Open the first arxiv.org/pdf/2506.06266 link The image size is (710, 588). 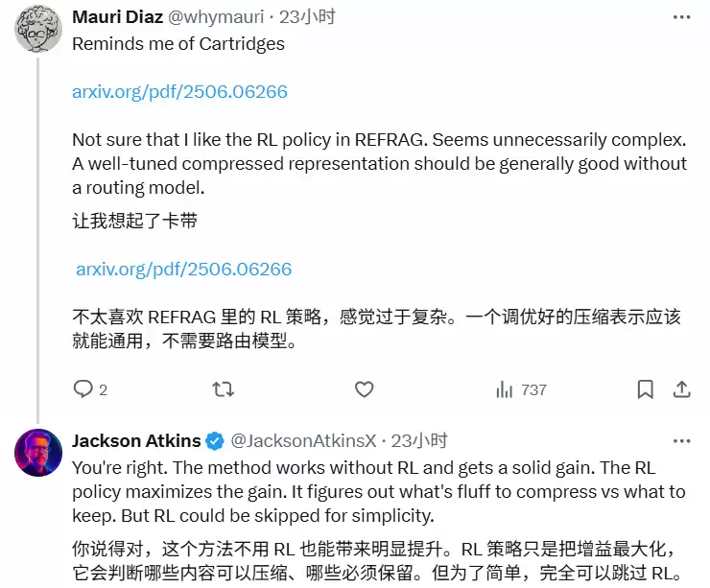(179, 92)
